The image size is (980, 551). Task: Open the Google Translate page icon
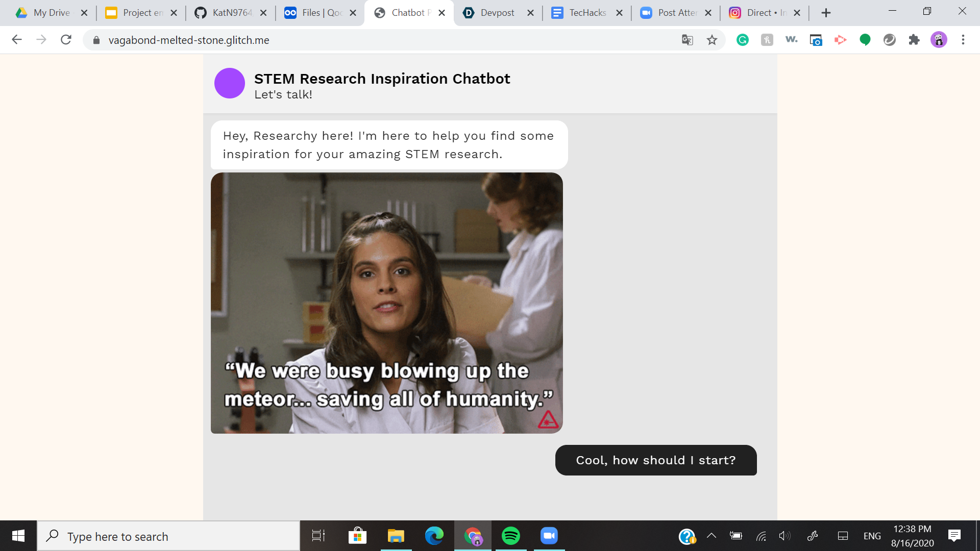point(687,40)
